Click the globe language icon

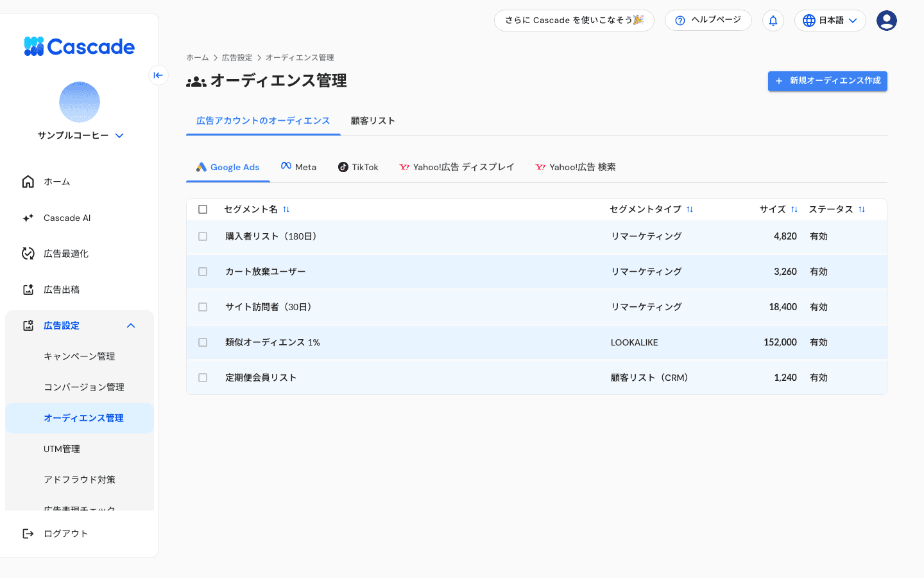click(809, 21)
